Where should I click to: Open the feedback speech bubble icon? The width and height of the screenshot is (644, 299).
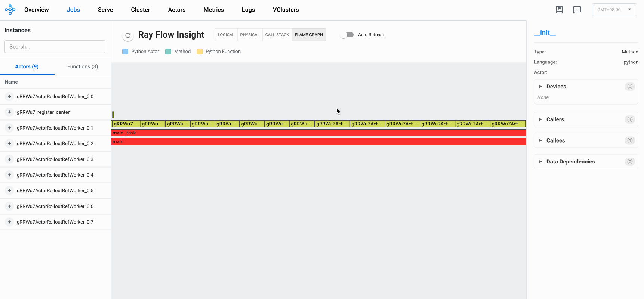pos(577,10)
